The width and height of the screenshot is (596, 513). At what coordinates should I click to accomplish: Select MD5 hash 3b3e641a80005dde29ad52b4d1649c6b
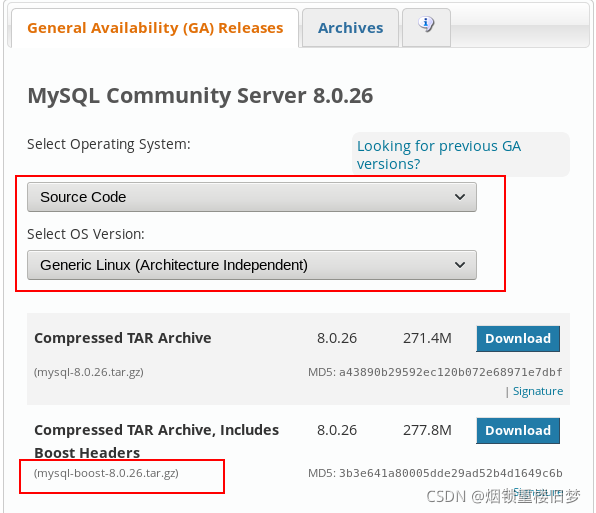(x=450, y=473)
